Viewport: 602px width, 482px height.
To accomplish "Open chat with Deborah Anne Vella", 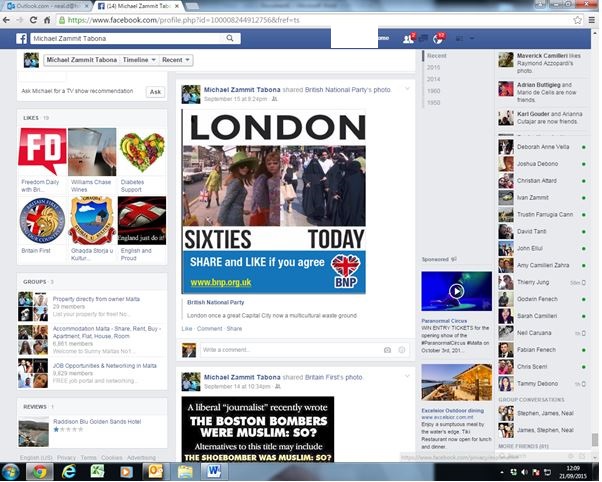I will point(542,147).
